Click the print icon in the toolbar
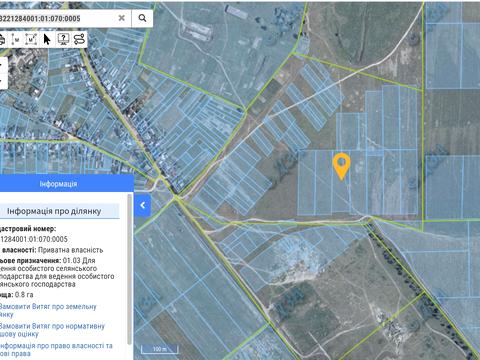Image resolution: width=480 pixels, height=360 pixels. click(2, 40)
